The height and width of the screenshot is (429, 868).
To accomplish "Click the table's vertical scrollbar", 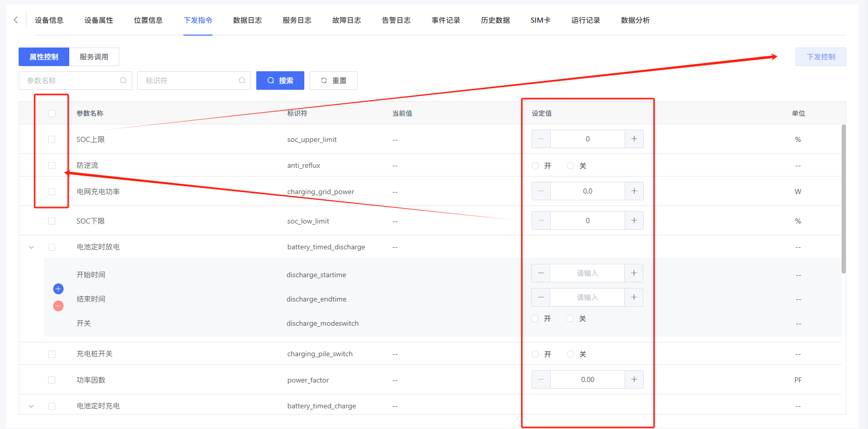I will point(843,199).
